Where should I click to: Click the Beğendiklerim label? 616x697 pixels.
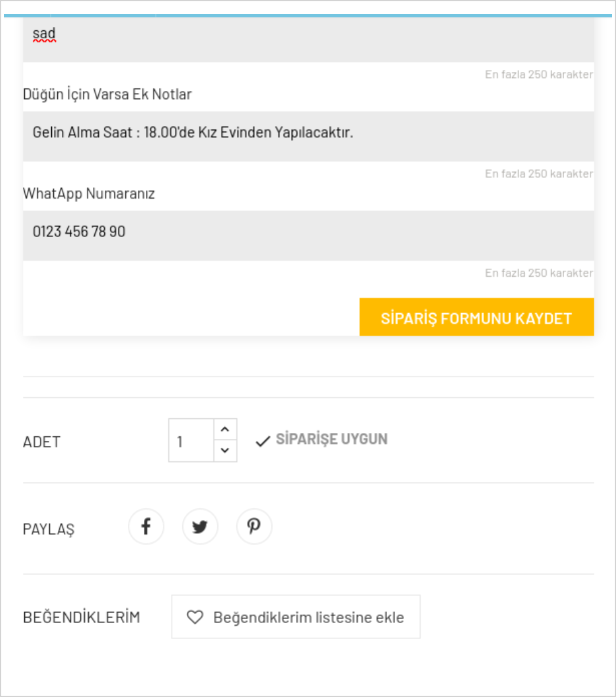[x=81, y=617]
